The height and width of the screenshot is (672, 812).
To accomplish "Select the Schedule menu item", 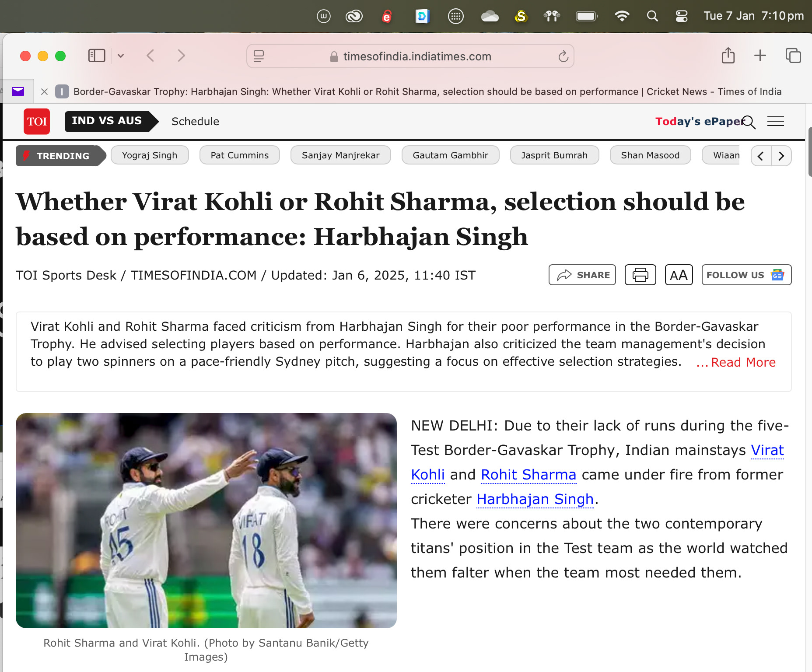I will 195,122.
